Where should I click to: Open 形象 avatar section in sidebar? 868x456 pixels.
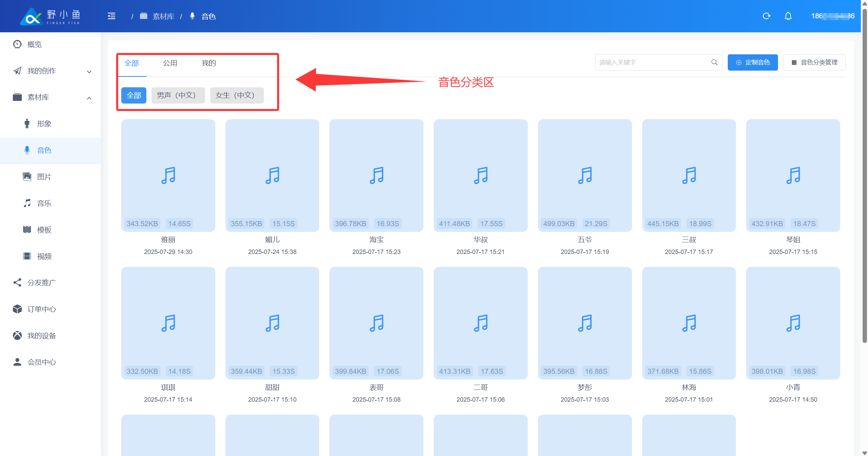[44, 124]
